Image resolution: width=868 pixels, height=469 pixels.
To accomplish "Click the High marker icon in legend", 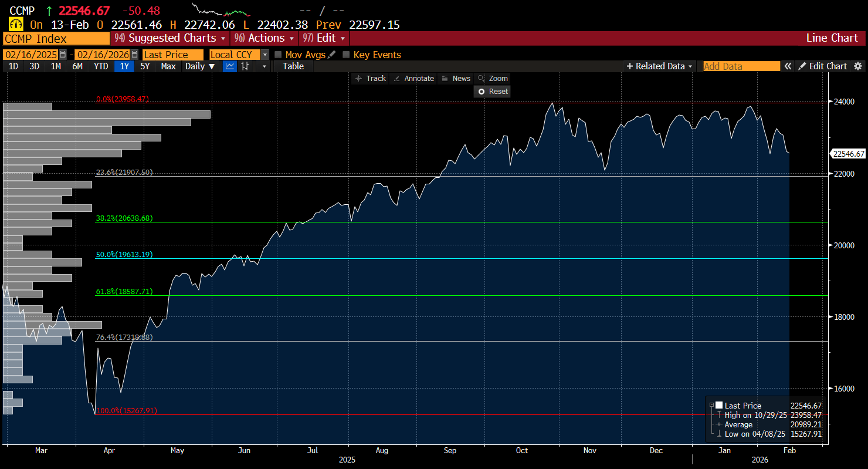I will 719,415.
